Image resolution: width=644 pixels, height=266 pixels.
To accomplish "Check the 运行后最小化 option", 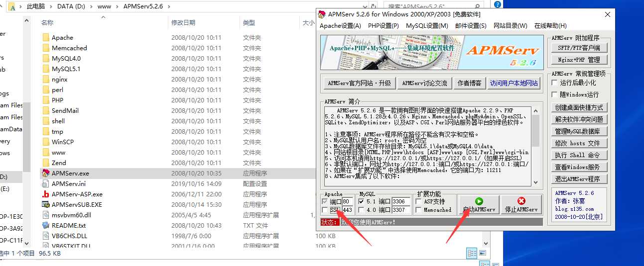I will [555, 83].
